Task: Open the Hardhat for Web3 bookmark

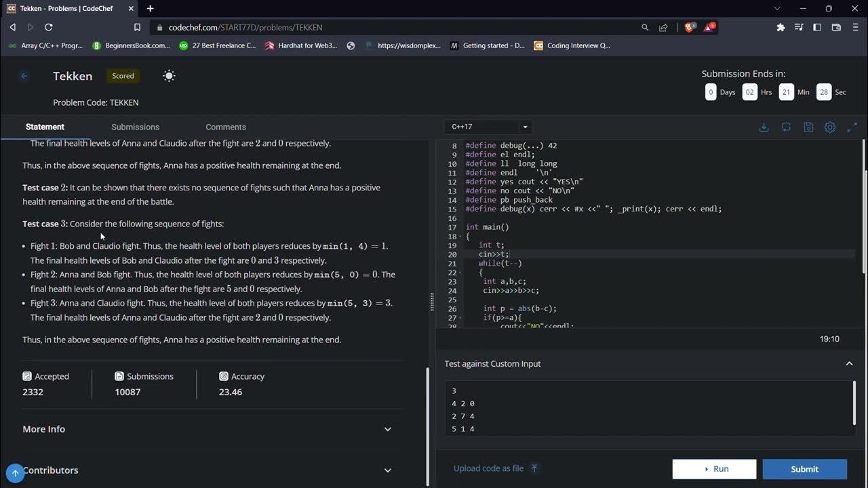Action: 301,45
